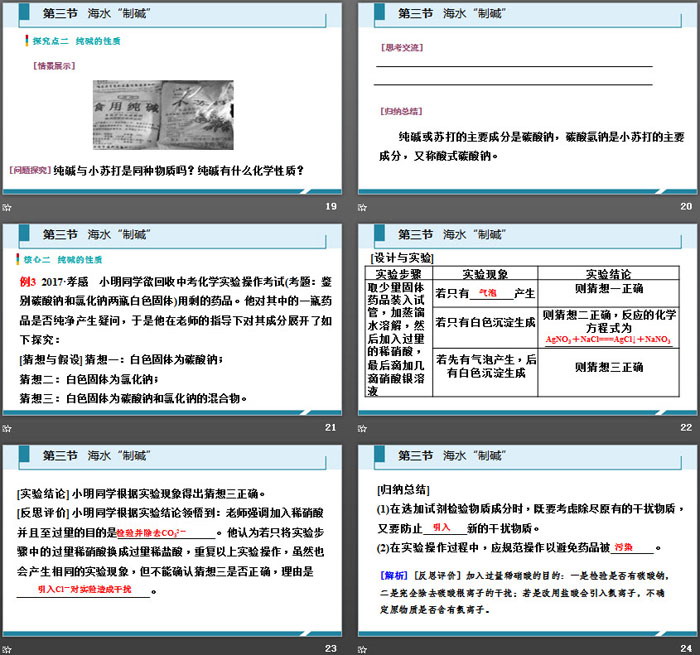Click the animation star icon under slide 24
This screenshot has width=700, height=655.
pyautogui.click(x=365, y=649)
